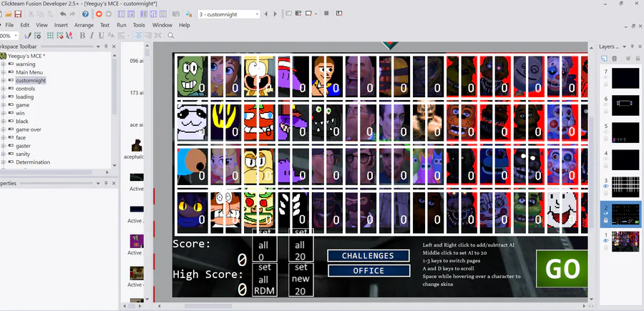
Task: Toggle visibility eye of layer 4
Action: pos(606,159)
